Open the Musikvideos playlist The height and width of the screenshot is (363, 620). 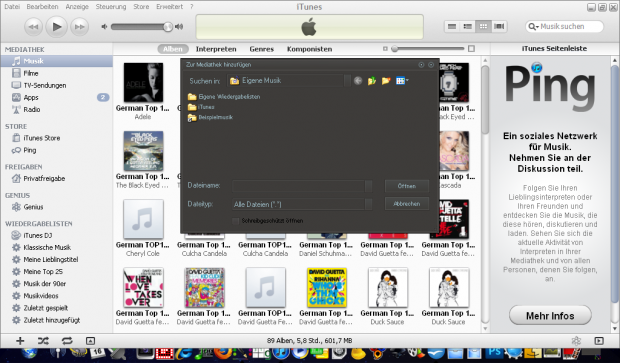(x=57, y=296)
